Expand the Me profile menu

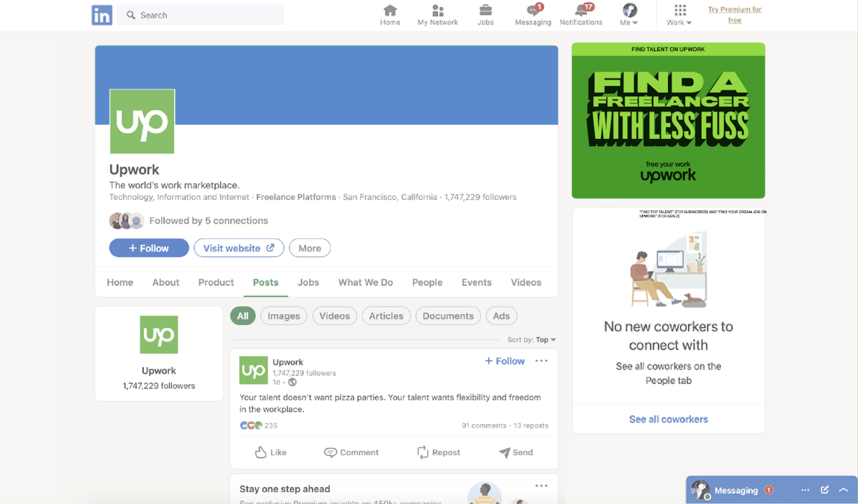629,15
